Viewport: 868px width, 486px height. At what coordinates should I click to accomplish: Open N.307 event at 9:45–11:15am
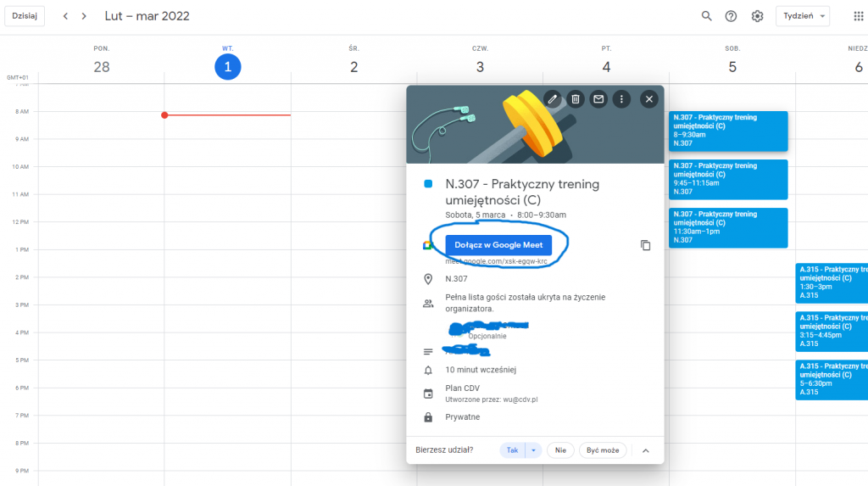click(x=728, y=179)
